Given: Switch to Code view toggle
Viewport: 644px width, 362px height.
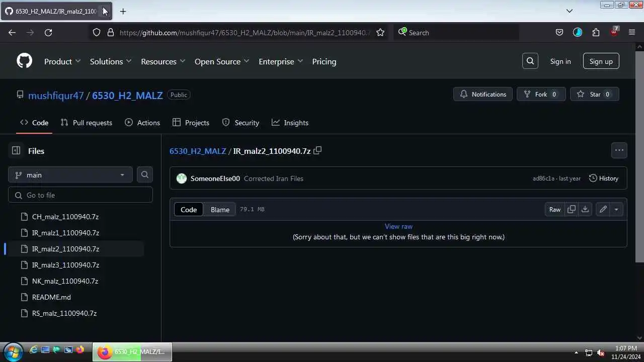Looking at the screenshot, I should [189, 209].
